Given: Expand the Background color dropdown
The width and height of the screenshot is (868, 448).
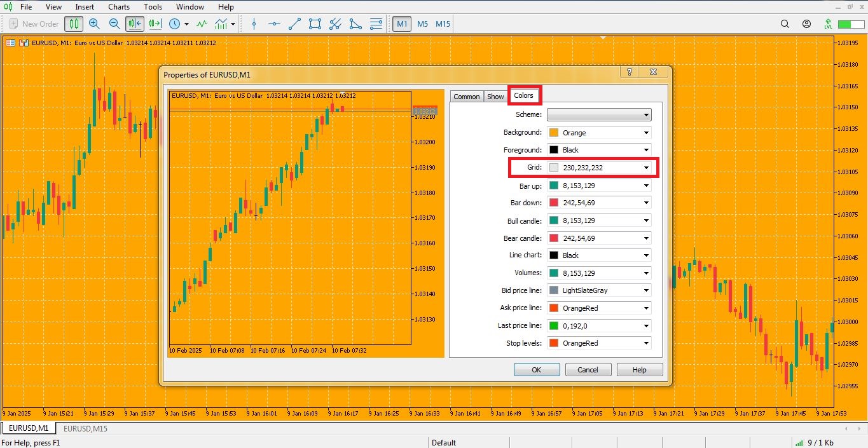Looking at the screenshot, I should pyautogui.click(x=646, y=133).
